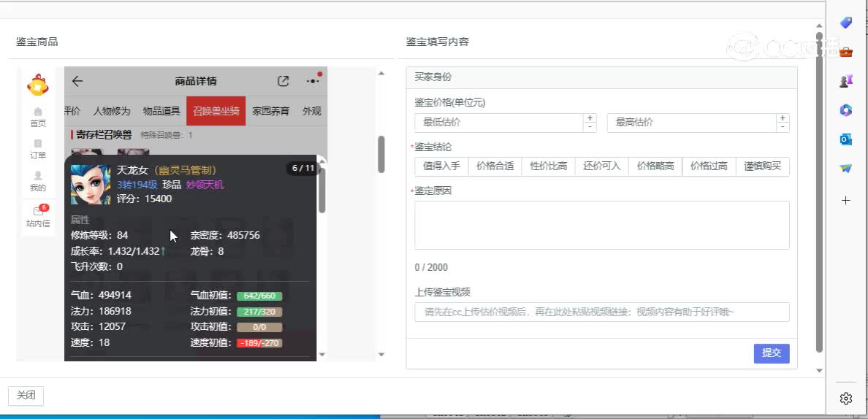This screenshot has height=419, width=868.
Task: Click the 天龙女 pet avatar image
Action: [90, 185]
